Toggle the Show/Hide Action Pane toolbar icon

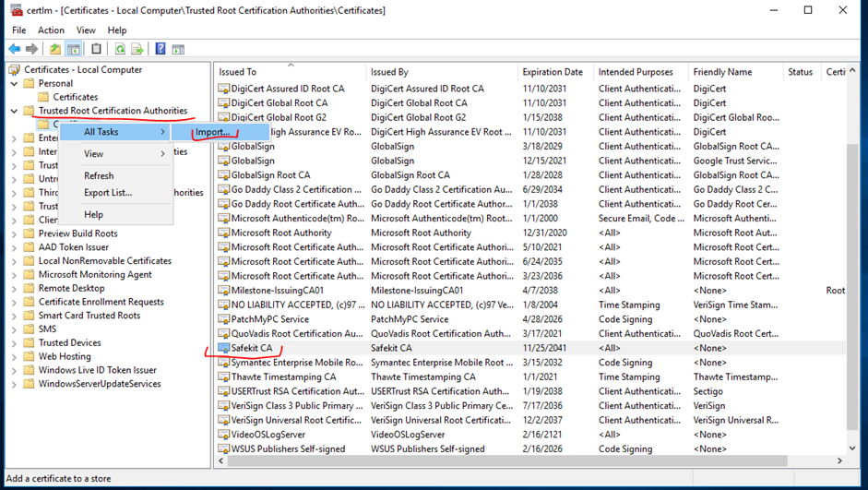[178, 49]
